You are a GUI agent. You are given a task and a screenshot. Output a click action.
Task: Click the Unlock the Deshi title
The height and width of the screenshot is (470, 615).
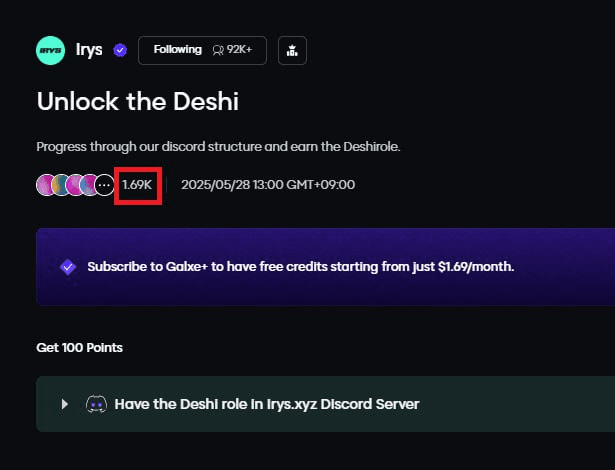tap(138, 101)
